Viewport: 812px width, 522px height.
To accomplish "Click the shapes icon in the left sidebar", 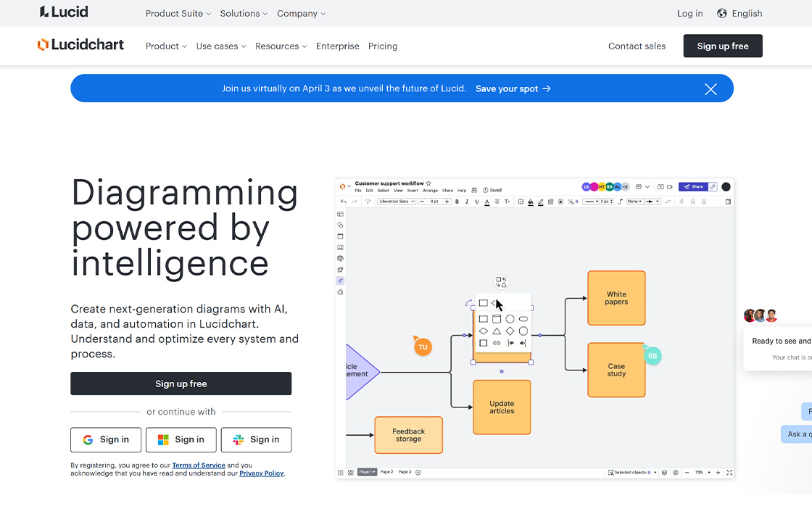I will tap(340, 225).
